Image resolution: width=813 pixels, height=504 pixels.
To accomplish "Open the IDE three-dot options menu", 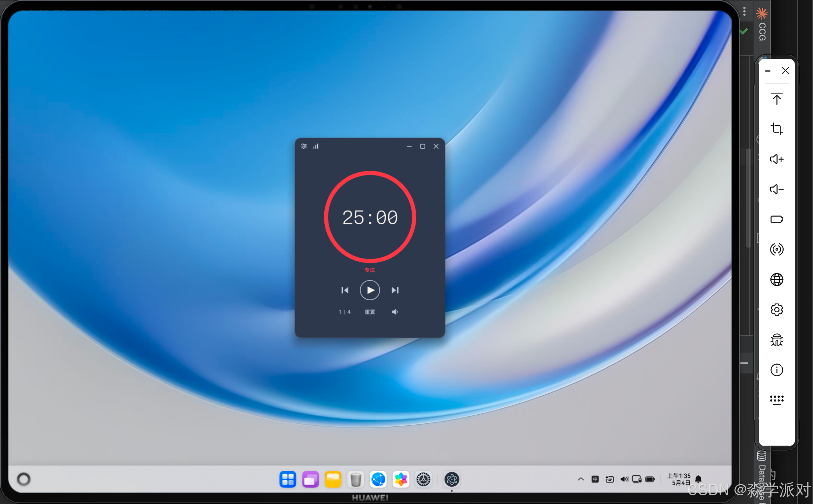I will coord(744,11).
